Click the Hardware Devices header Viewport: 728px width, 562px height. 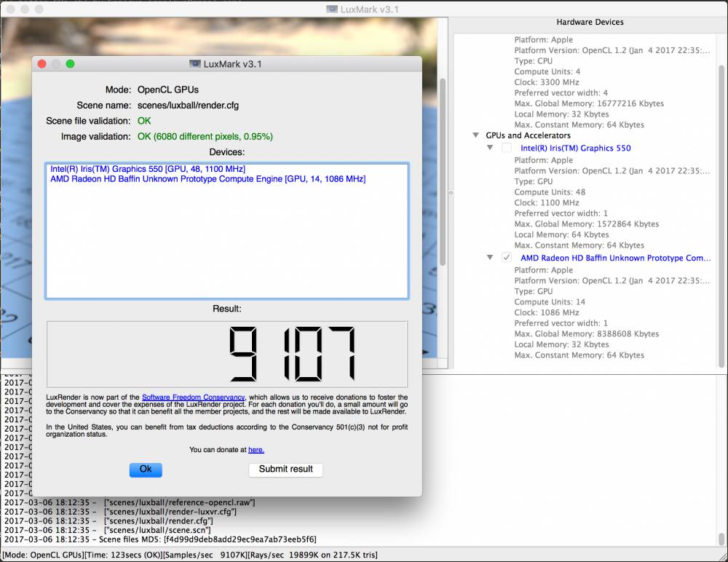590,22
